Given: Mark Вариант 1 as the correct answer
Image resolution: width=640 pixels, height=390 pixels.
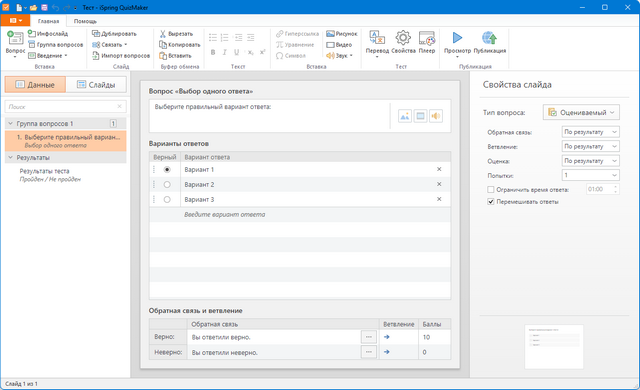Looking at the screenshot, I should 167,169.
